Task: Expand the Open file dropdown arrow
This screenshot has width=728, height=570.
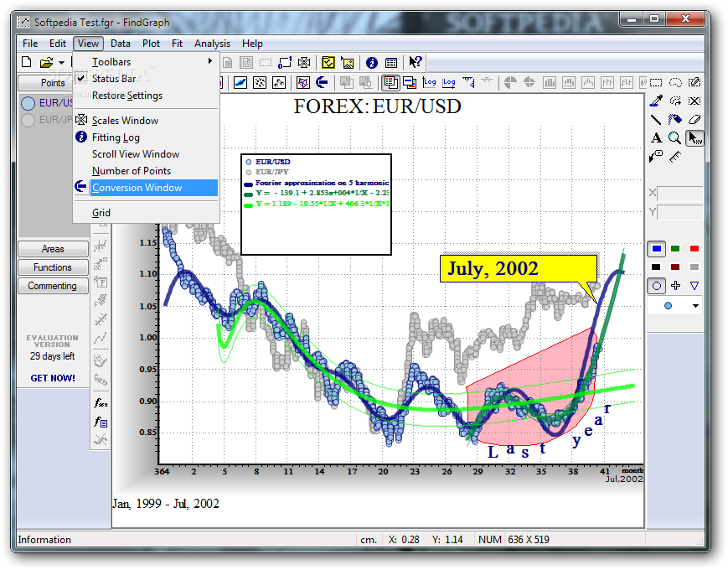Action: pyautogui.click(x=61, y=63)
